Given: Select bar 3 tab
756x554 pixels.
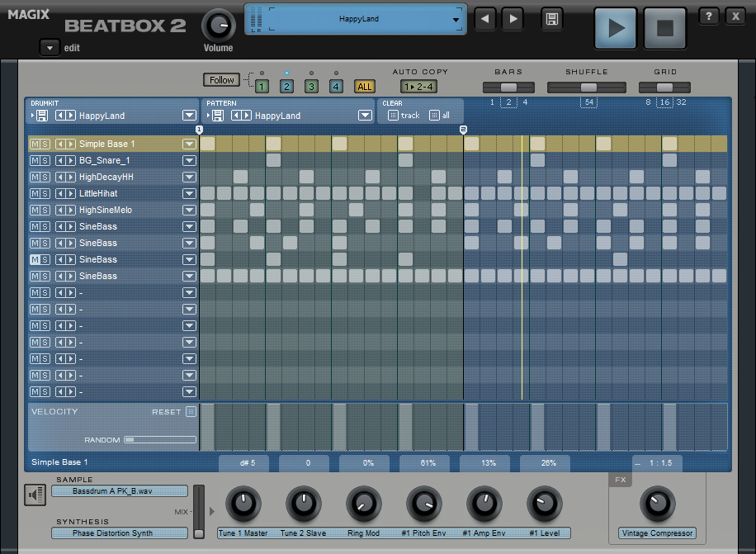Looking at the screenshot, I should [x=311, y=87].
